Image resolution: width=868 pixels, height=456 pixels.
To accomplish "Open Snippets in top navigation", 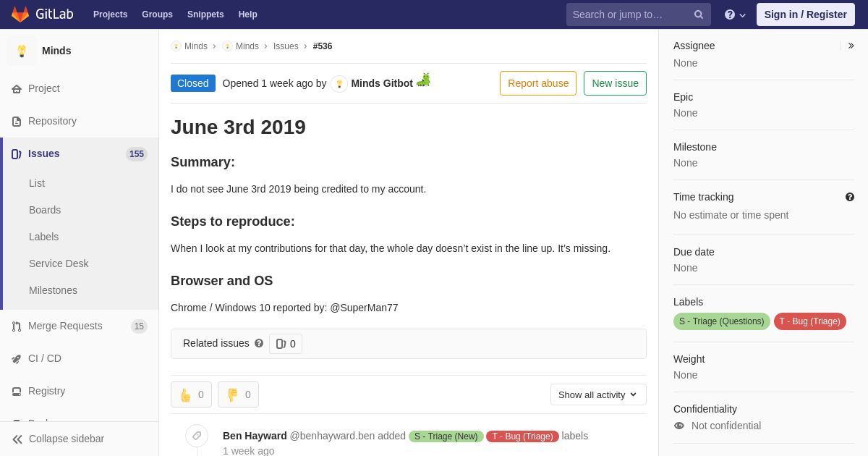I will (x=205, y=14).
